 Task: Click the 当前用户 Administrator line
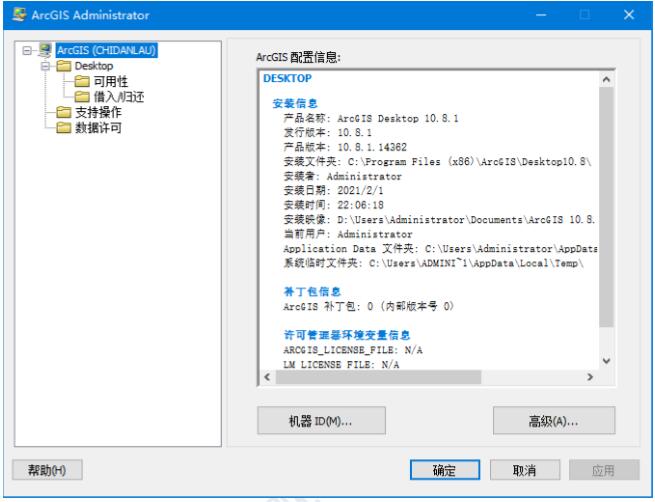point(348,234)
